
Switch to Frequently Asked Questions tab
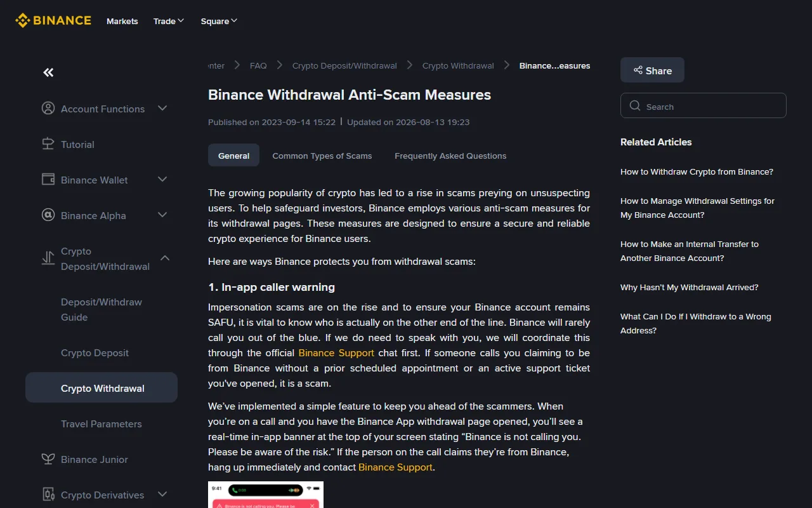pos(450,156)
